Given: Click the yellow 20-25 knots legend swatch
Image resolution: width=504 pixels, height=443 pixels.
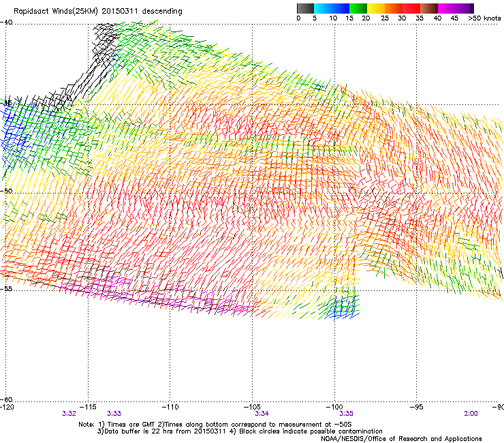Looking at the screenshot, I should tap(376, 8).
